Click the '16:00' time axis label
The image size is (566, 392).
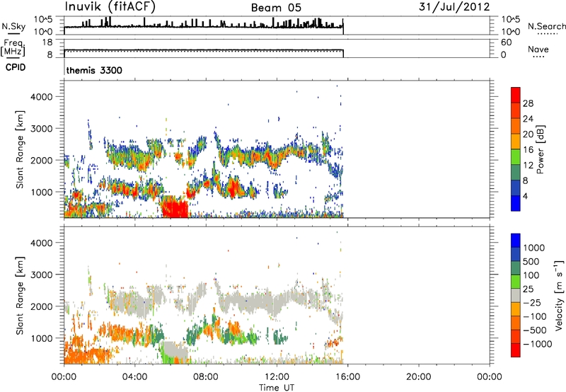click(347, 377)
